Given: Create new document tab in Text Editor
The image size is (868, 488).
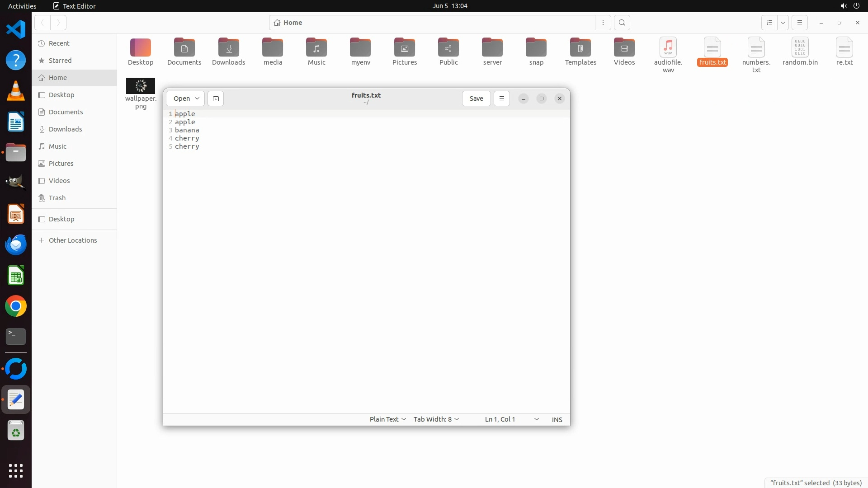Looking at the screenshot, I should [x=216, y=99].
